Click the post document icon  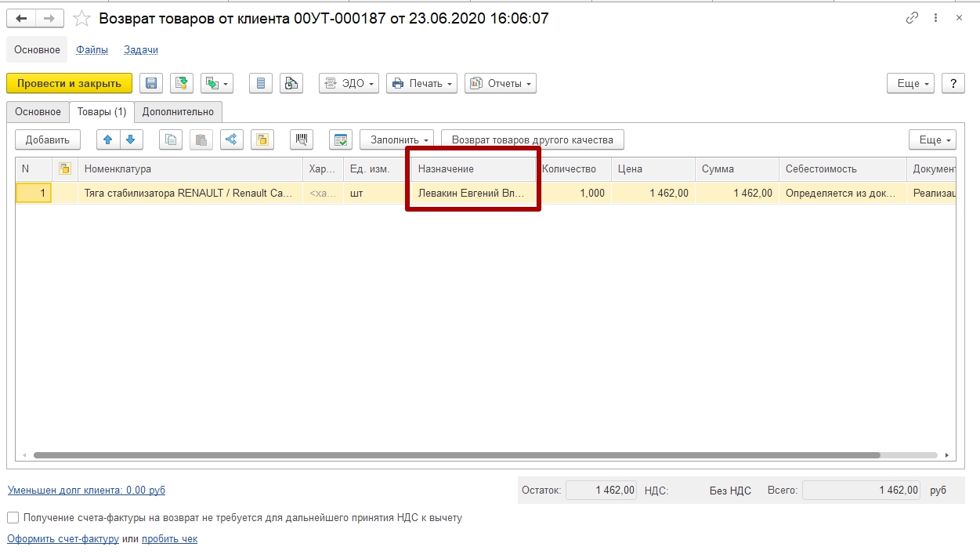click(182, 83)
